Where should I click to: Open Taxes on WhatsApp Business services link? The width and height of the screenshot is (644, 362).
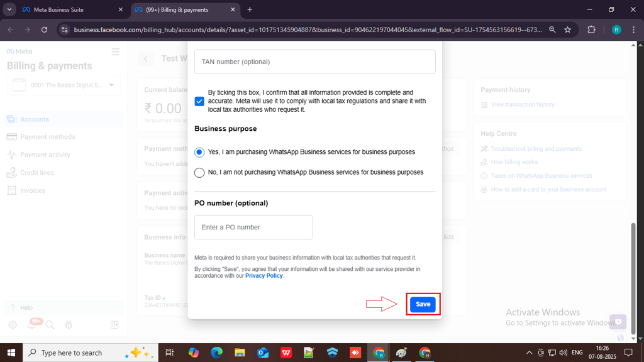(541, 176)
